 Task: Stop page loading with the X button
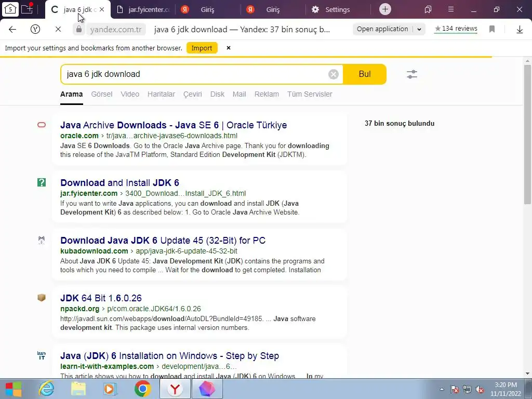click(58, 30)
